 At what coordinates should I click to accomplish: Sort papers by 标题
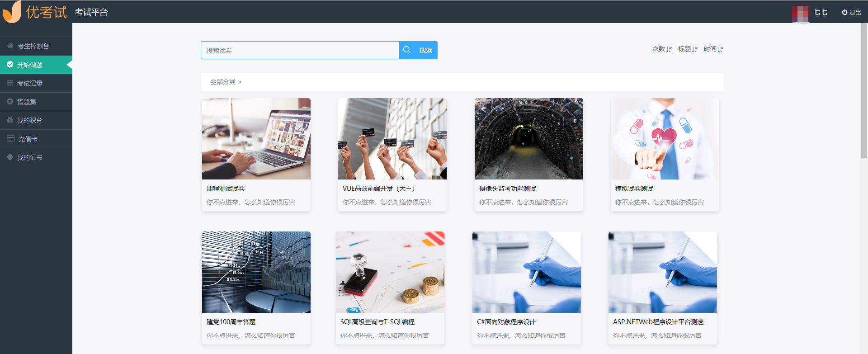coord(688,49)
